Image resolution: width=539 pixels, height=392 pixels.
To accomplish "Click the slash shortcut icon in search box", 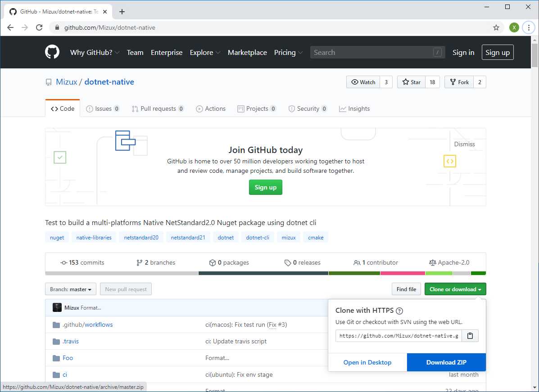I will tap(437, 52).
